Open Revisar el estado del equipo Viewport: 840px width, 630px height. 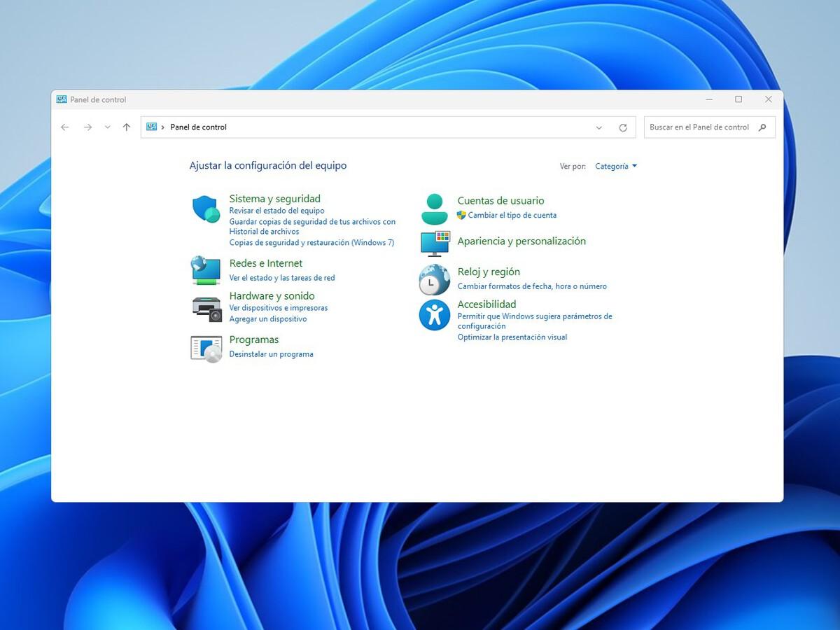[277, 210]
